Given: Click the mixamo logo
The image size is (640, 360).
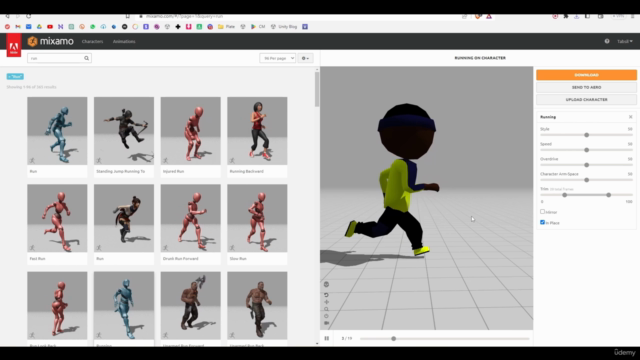Looking at the screenshot, I should [50, 41].
